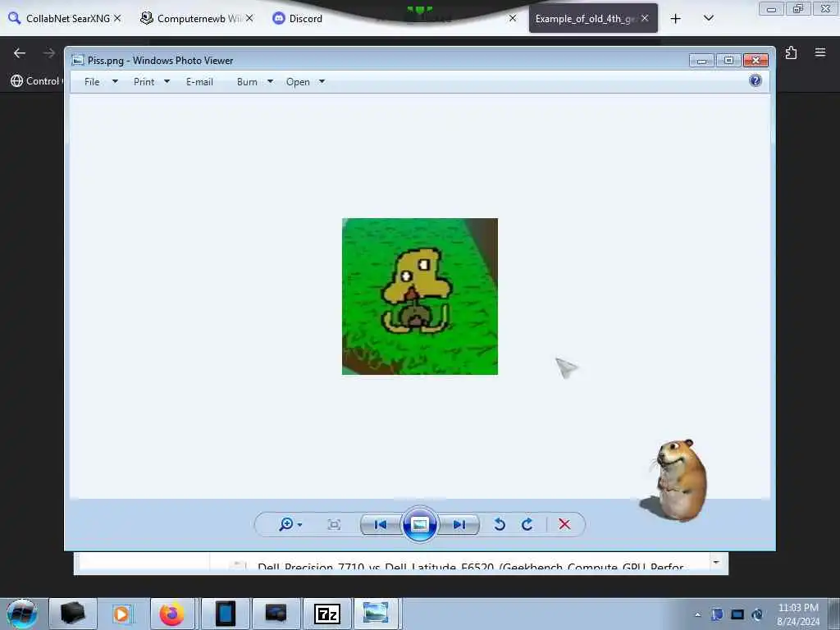This screenshot has width=840, height=630.
Task: Click the Photo Viewer title bar icon
Action: [x=78, y=60]
